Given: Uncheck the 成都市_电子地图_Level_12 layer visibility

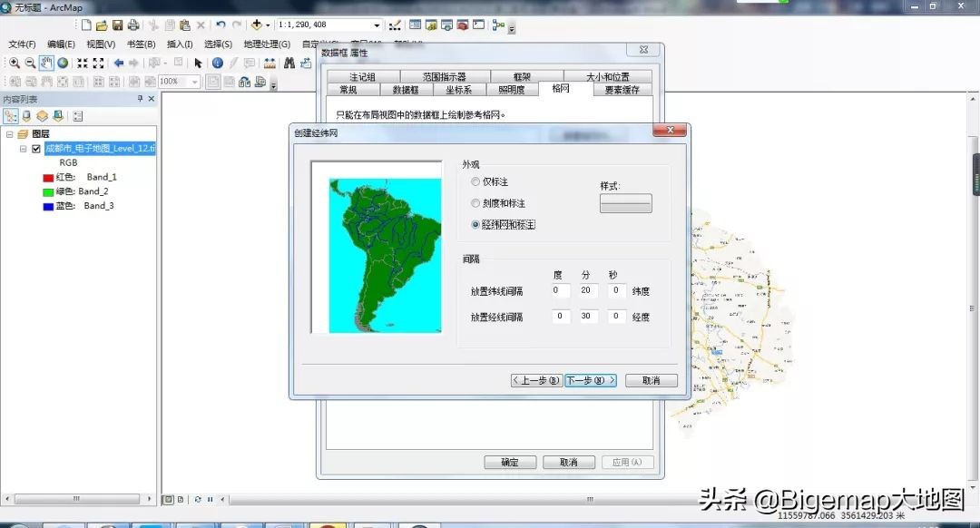Looking at the screenshot, I should pos(35,148).
